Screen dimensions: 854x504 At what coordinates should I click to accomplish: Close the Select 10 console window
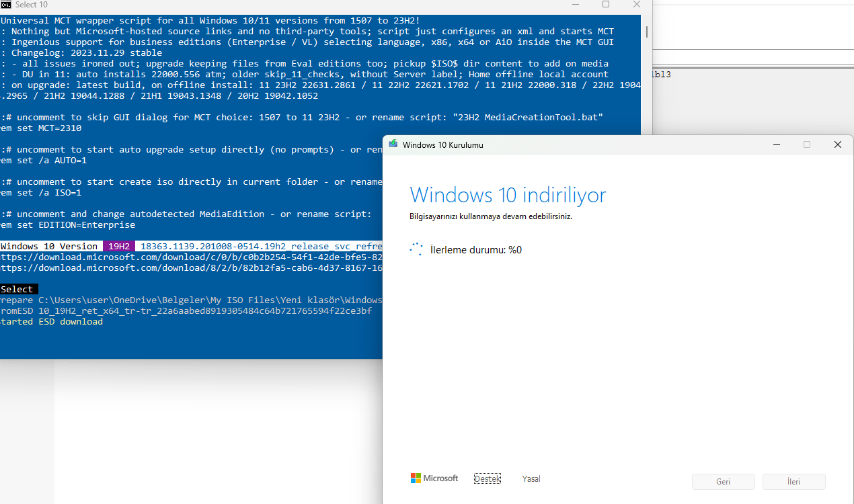pos(637,5)
